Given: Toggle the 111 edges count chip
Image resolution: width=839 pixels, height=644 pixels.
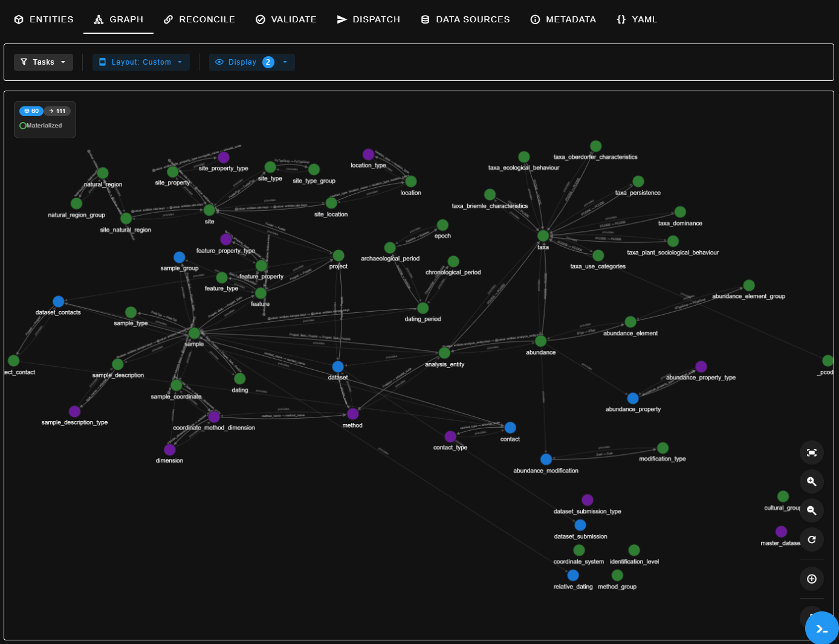Looking at the screenshot, I should [x=57, y=111].
